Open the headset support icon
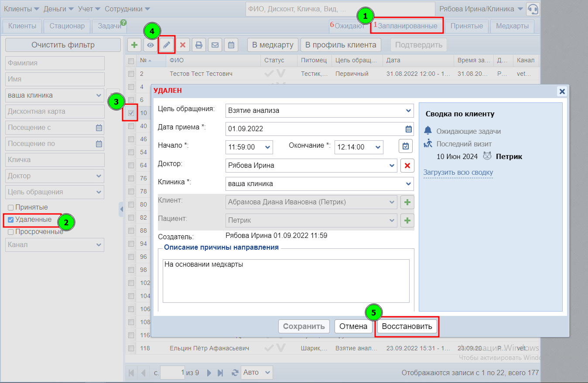The height and width of the screenshot is (383, 588). (x=533, y=9)
